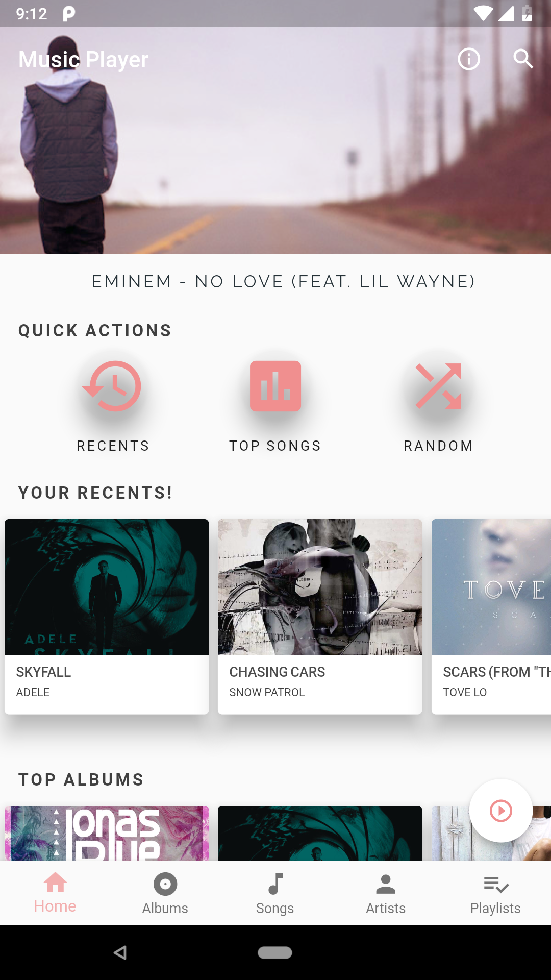The height and width of the screenshot is (980, 551).
Task: Tap the Android home pill
Action: 275,952
